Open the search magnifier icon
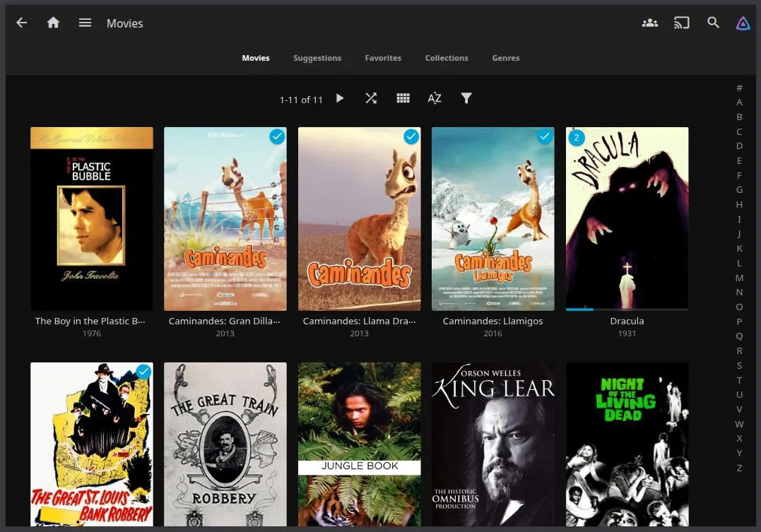 pyautogui.click(x=713, y=23)
